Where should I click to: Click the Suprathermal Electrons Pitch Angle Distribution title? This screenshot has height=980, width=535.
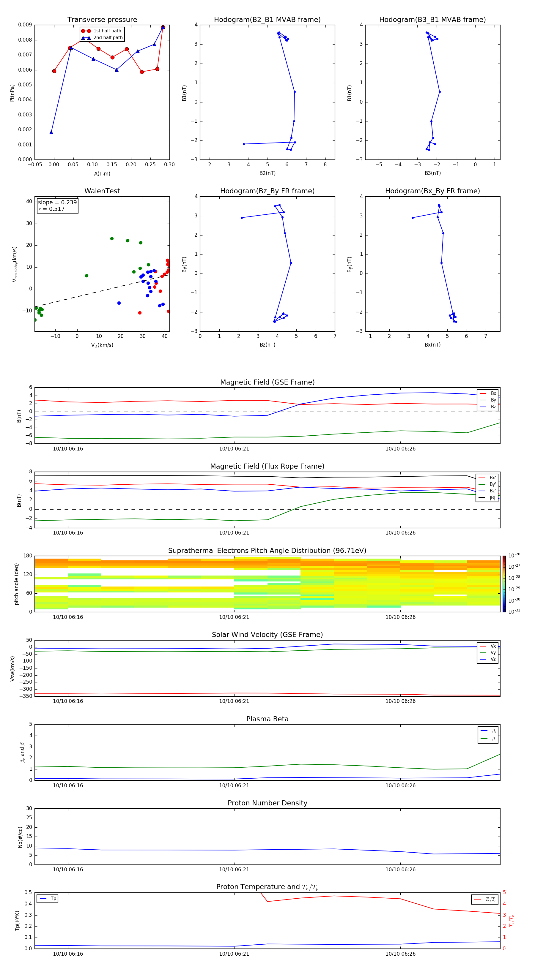pyautogui.click(x=267, y=551)
